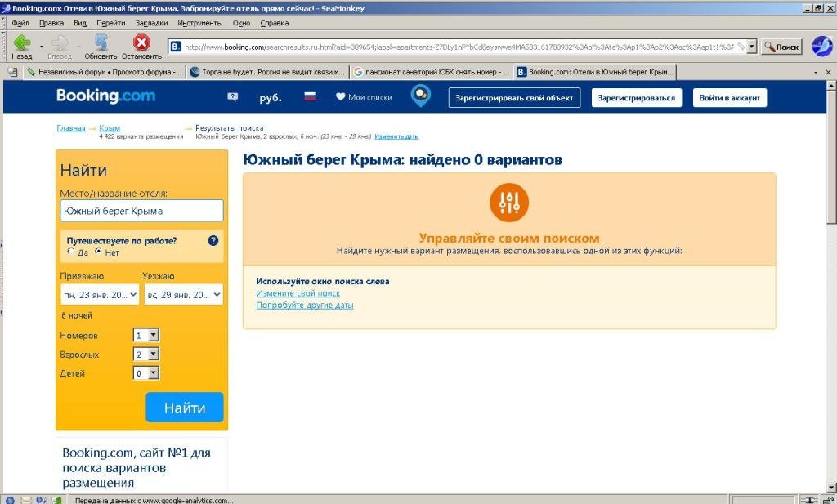This screenshot has height=504, width=837.
Task: Click the blue map pin travel icon
Action: point(421,96)
